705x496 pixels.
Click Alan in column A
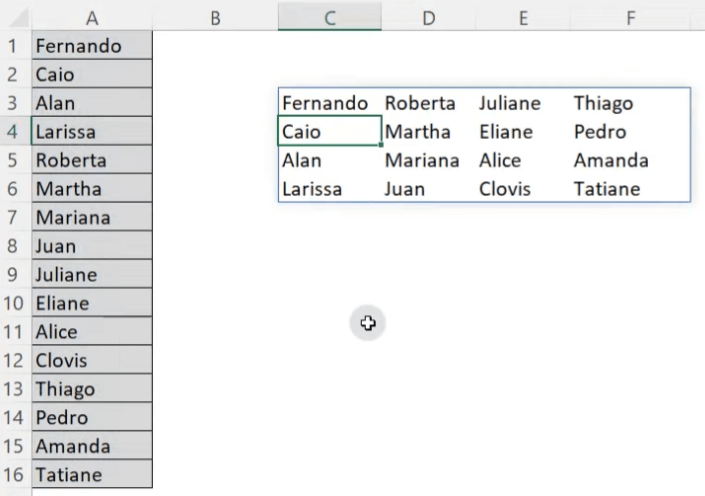pos(92,103)
